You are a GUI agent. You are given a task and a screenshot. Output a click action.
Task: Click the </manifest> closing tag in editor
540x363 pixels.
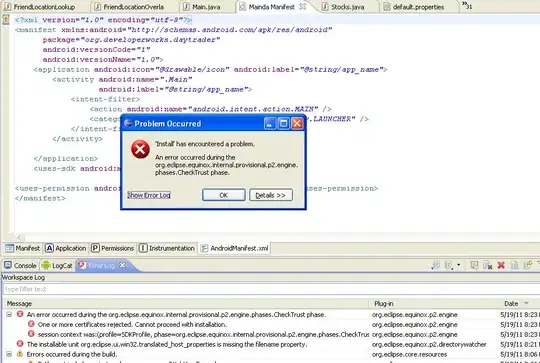point(40,198)
